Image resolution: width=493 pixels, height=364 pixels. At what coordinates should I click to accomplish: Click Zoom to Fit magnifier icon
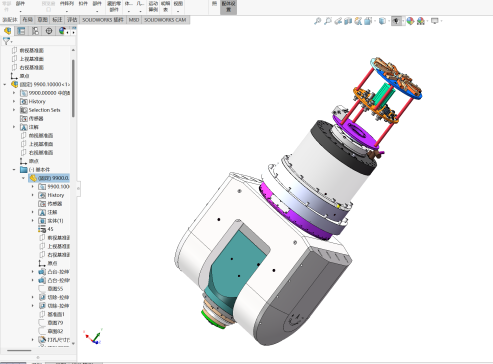(317, 21)
